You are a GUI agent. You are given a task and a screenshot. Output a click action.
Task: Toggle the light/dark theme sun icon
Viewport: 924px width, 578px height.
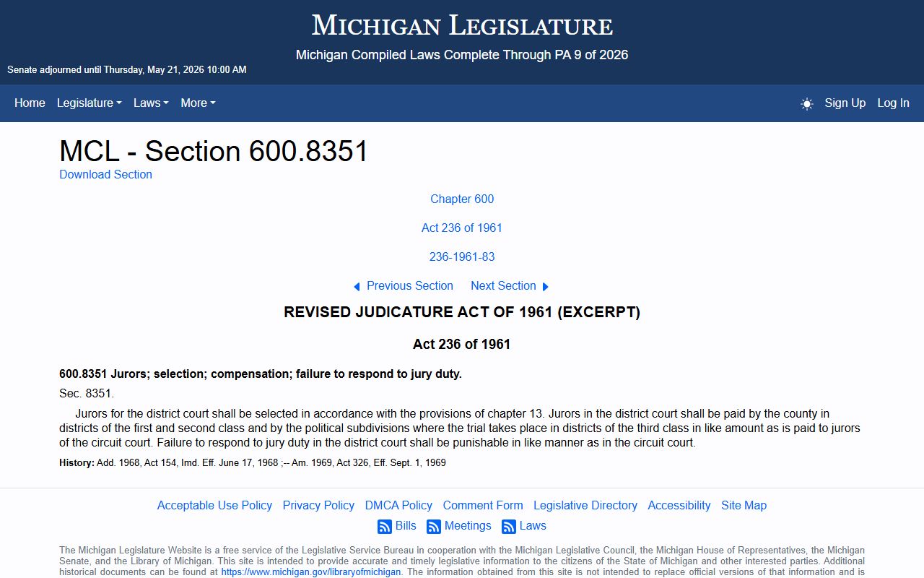tap(807, 103)
